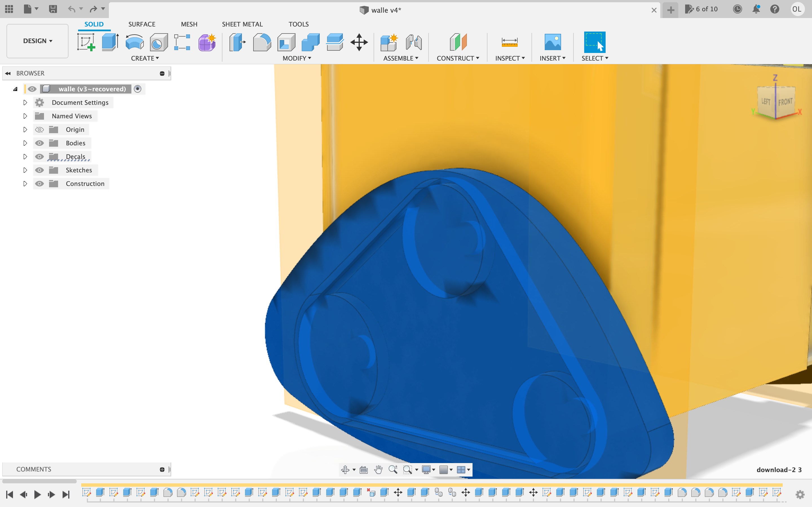Viewport: 812px width, 507px height.
Task: Select the Create Sketch tool
Action: coord(86,42)
